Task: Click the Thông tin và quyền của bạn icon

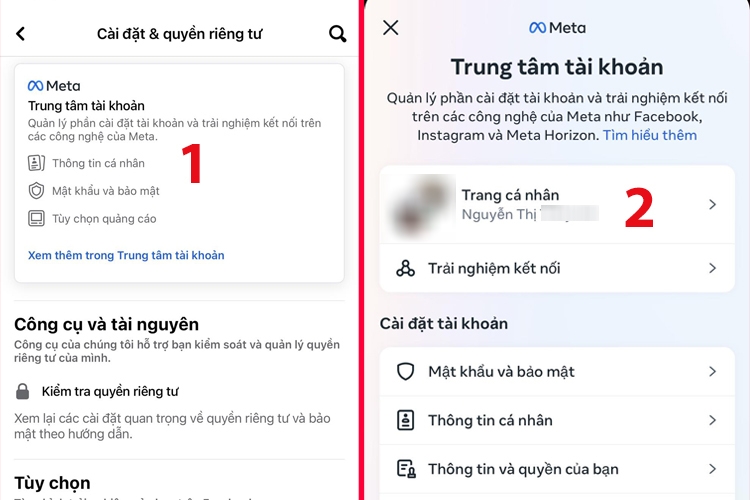Action: 406,469
